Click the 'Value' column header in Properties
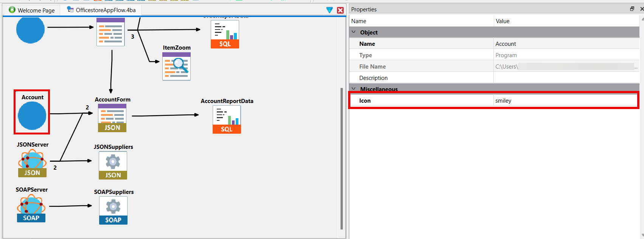Screen dimensions: 644x239 click(x=502, y=21)
